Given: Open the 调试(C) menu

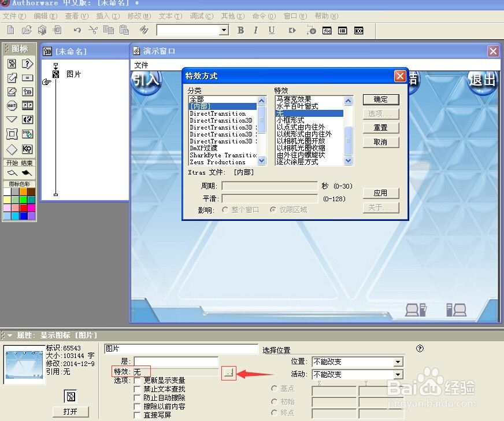Looking at the screenshot, I should 202,16.
